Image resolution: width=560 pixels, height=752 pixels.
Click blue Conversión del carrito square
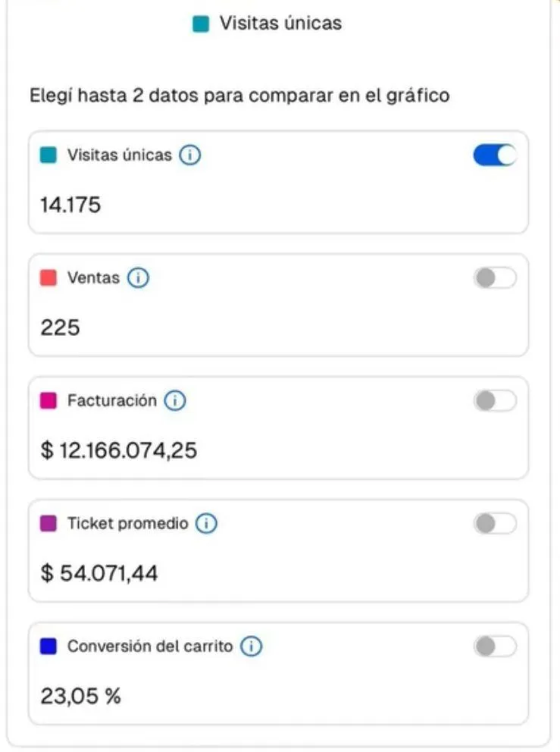[48, 647]
